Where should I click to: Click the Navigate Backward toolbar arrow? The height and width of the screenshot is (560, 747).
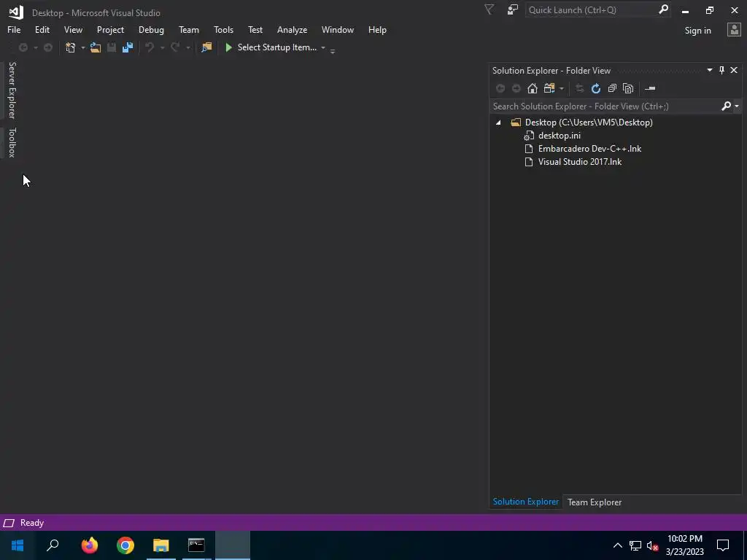click(23, 47)
